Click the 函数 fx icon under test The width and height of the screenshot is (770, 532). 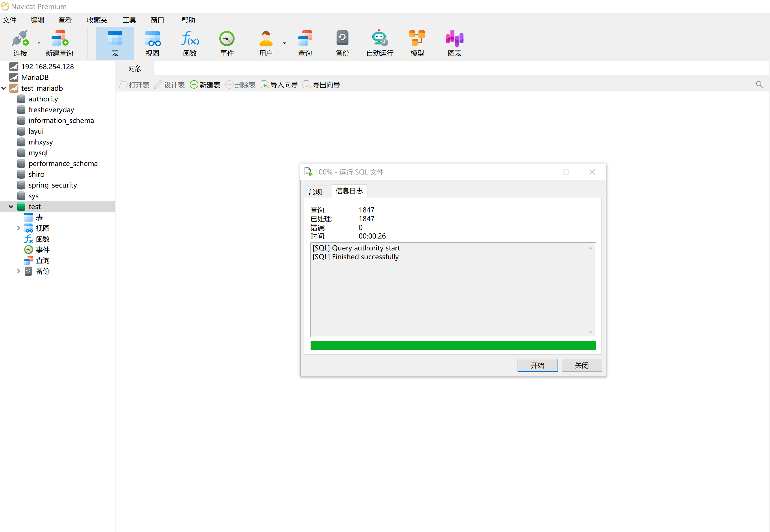tap(29, 239)
